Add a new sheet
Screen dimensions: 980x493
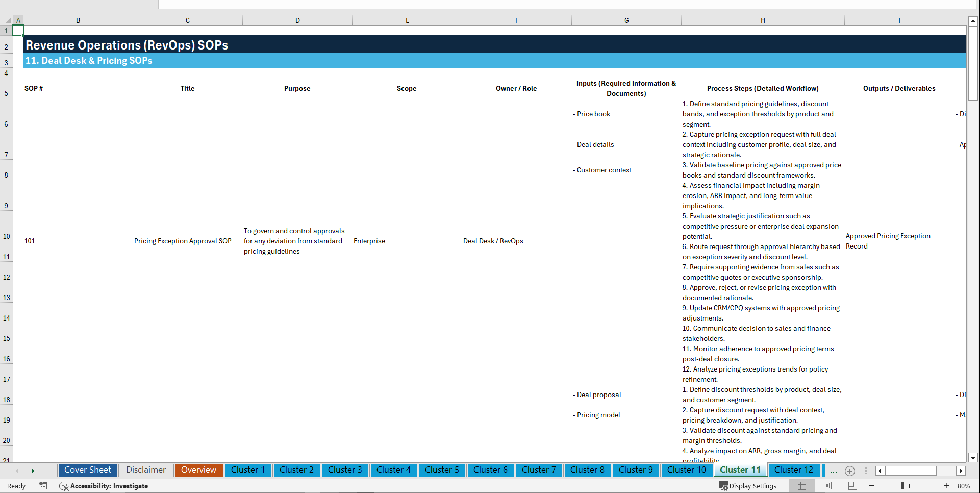pyautogui.click(x=850, y=471)
